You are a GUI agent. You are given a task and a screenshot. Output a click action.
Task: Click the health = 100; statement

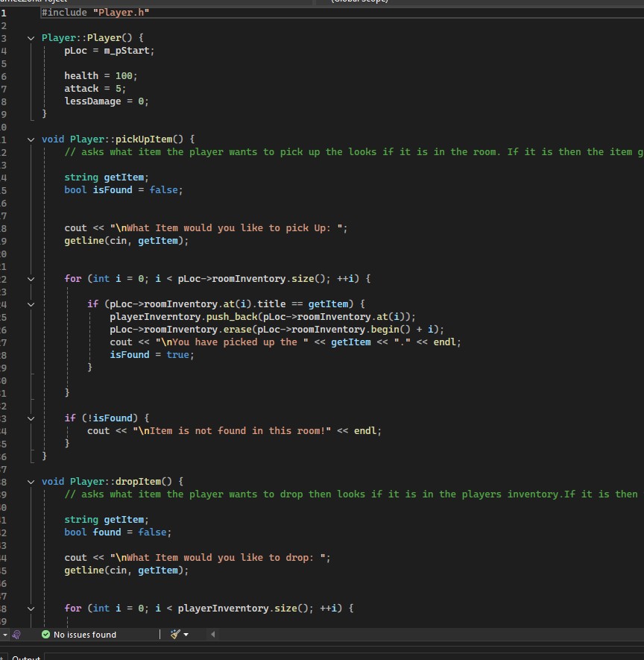101,76
